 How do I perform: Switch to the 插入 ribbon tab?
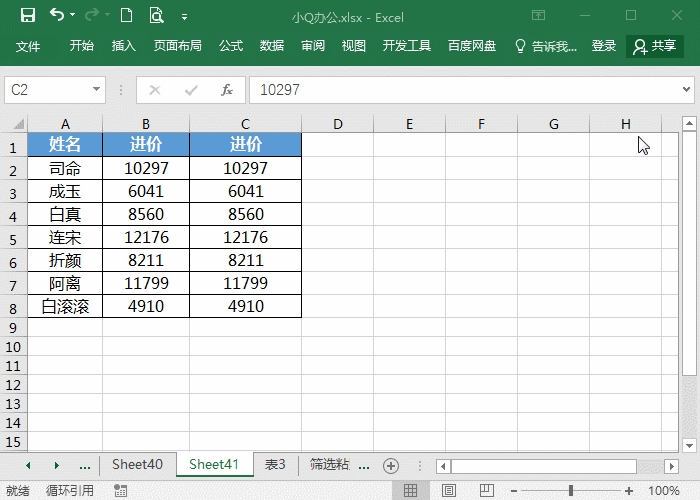[124, 46]
